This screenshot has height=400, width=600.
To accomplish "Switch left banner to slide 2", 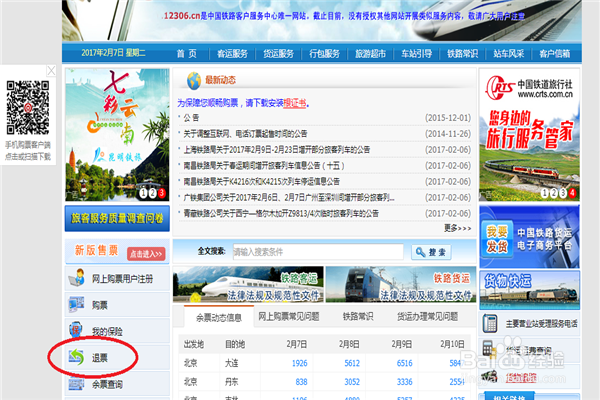I will pyautogui.click(x=153, y=193).
